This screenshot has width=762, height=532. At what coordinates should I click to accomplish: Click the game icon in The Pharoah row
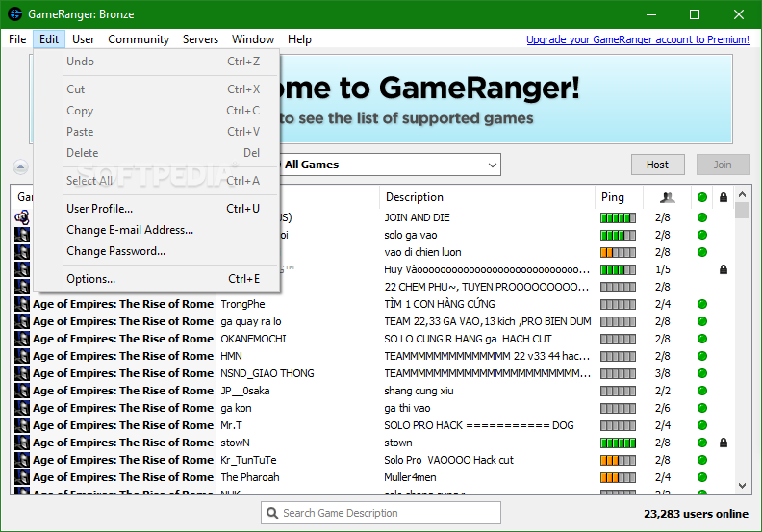22,477
